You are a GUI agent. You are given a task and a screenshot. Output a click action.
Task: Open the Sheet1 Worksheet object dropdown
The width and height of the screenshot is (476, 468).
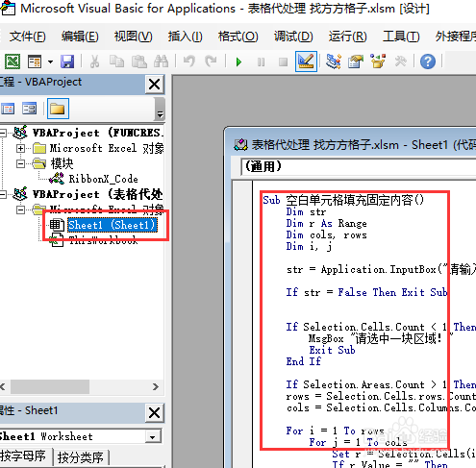click(153, 436)
